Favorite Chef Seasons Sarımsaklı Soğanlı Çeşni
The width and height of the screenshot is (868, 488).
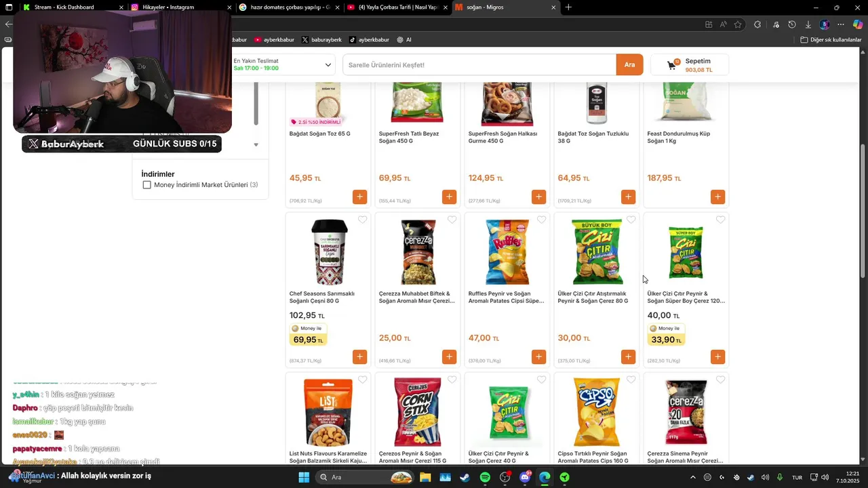click(362, 220)
